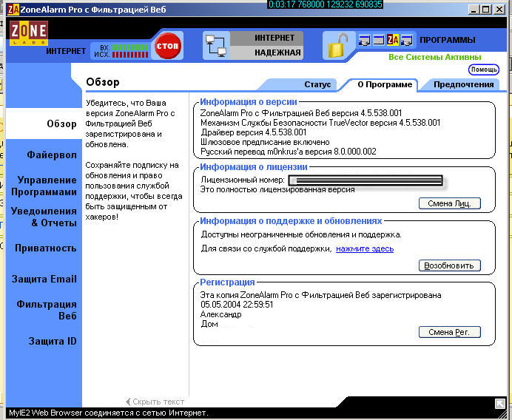Screen dimensions: 512x420
Task: Open the Предпочтения tab
Action: pos(463,84)
